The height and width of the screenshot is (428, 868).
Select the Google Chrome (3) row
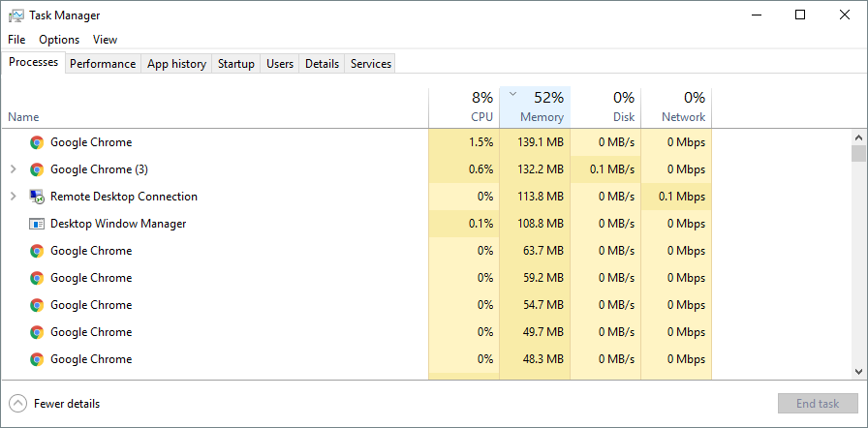click(356, 169)
